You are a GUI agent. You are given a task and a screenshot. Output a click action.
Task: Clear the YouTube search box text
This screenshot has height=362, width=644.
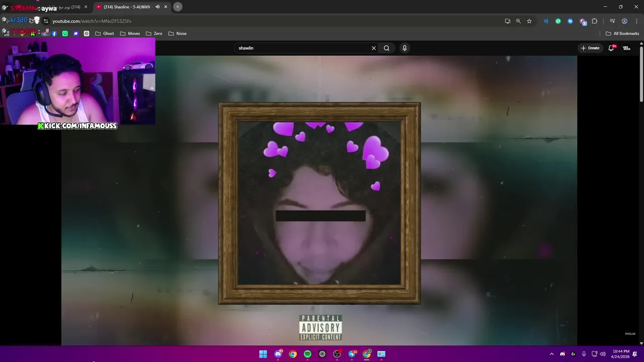[373, 48]
